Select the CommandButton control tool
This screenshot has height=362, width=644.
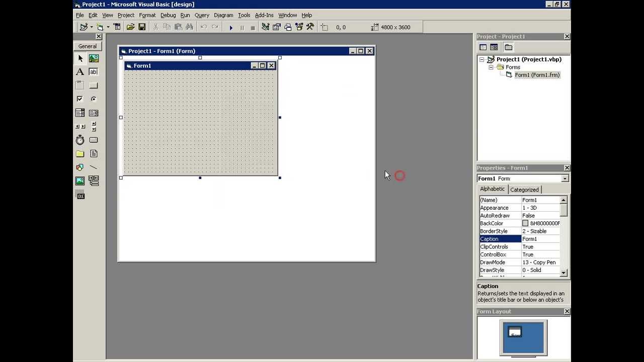pos(94,85)
